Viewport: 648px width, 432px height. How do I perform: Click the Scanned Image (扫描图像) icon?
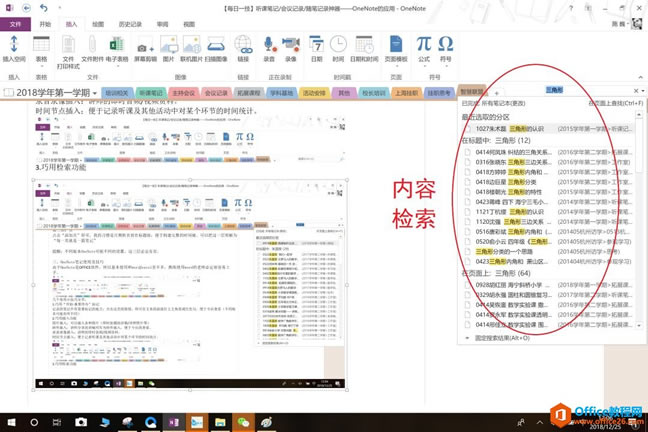216,49
